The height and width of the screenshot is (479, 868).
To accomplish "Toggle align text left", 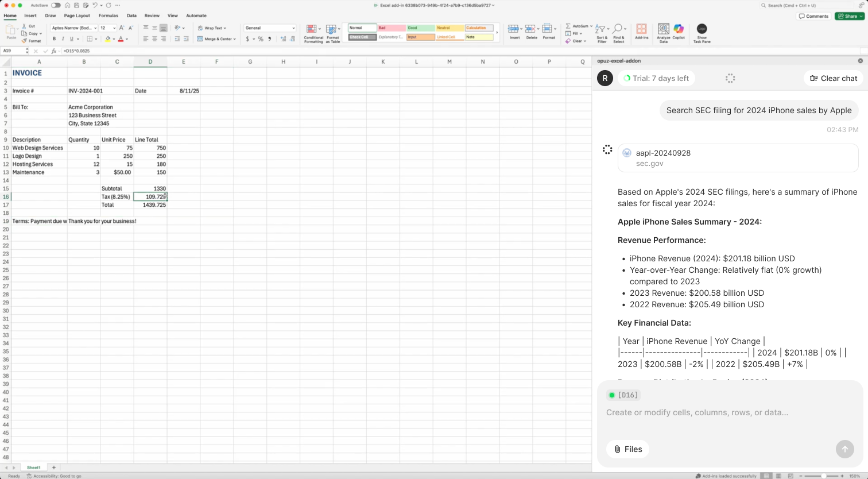I will 146,39.
